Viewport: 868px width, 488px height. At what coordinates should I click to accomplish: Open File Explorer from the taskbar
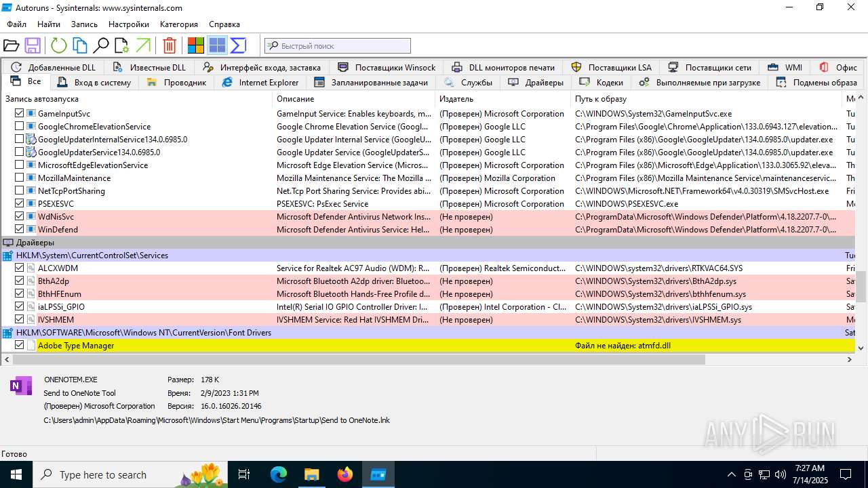point(311,474)
